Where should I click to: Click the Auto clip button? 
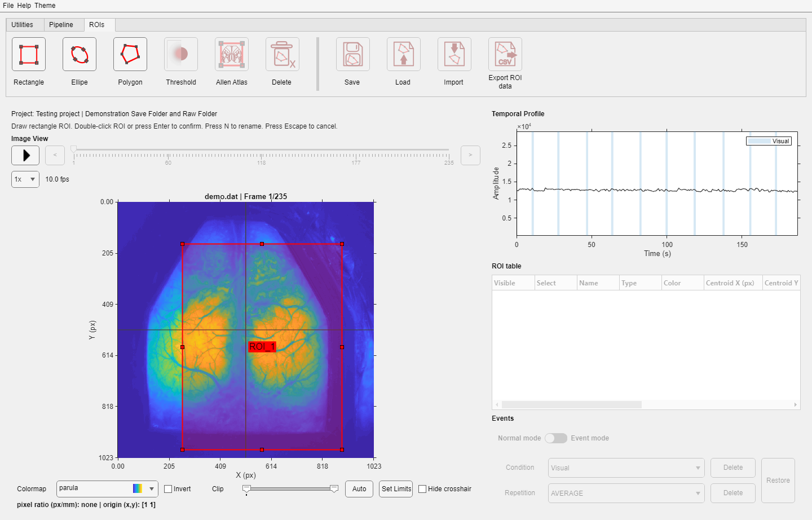click(x=359, y=489)
